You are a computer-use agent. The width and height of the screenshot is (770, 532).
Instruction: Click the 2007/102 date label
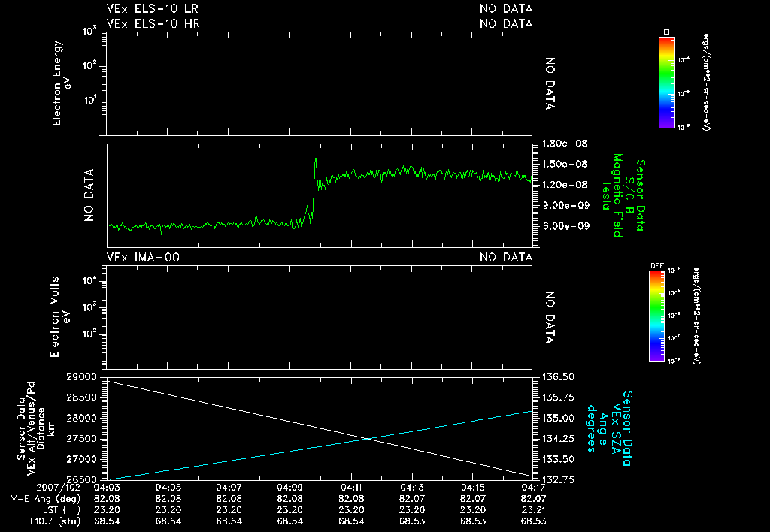tap(59, 488)
